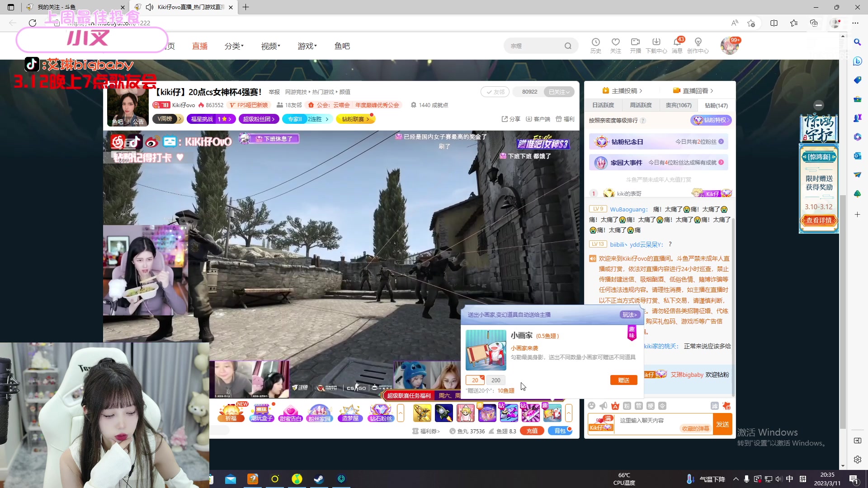Screen dimensions: 868x488
Task: Select the 20 quantity option in gift popup
Action: click(x=475, y=380)
